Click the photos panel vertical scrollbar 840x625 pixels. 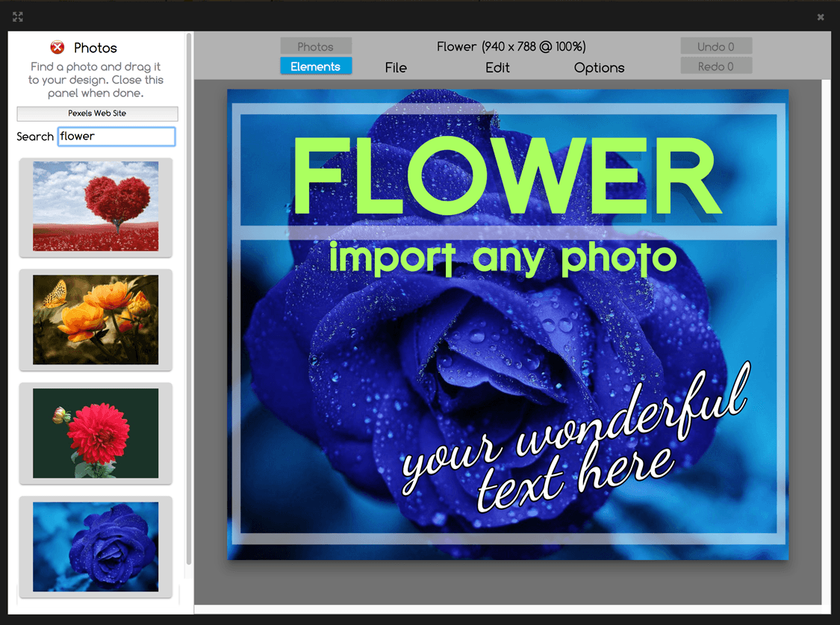point(189,299)
